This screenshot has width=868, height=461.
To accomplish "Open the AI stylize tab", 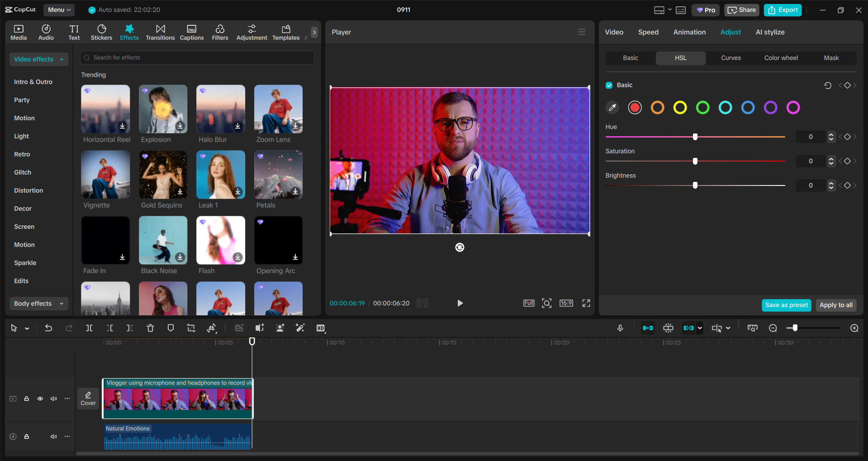I will click(770, 32).
